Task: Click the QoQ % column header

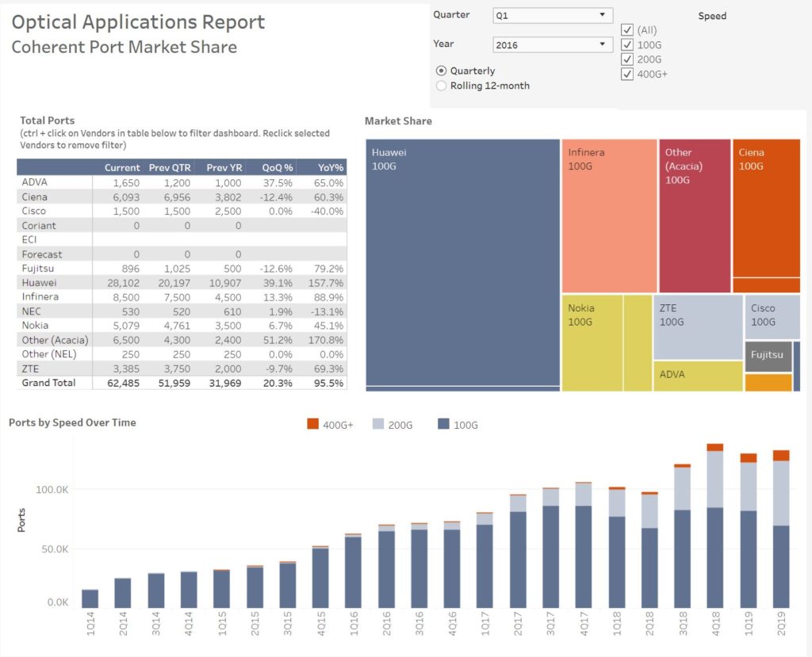Action: coord(278,167)
